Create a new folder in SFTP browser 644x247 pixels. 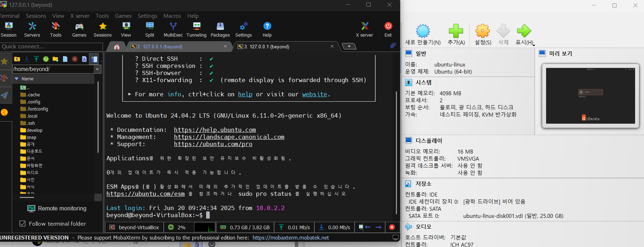[55, 59]
